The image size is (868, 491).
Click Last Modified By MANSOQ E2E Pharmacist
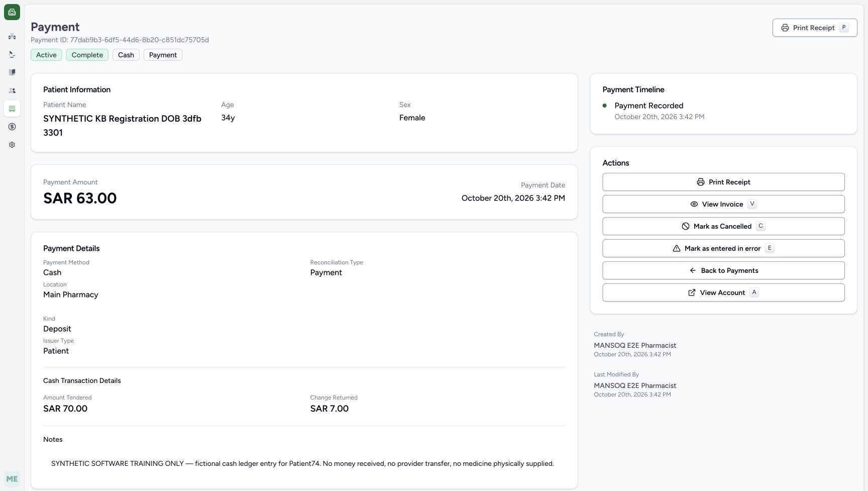[x=635, y=385]
